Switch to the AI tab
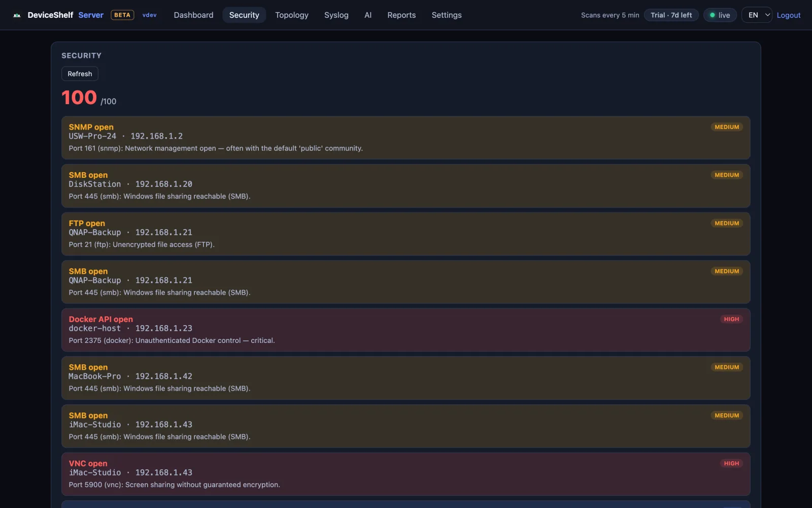Viewport: 812px width, 508px height. pos(368,15)
